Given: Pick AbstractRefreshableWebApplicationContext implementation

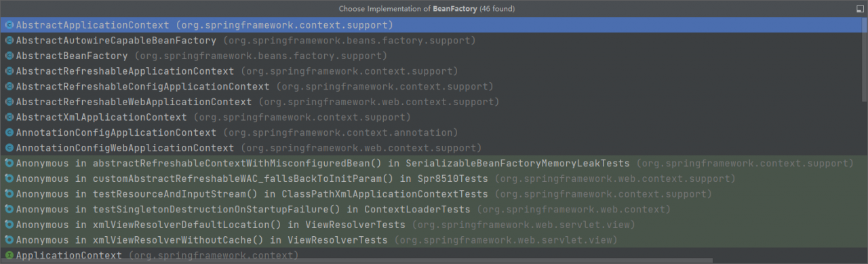Looking at the screenshot, I should click(431, 102).
